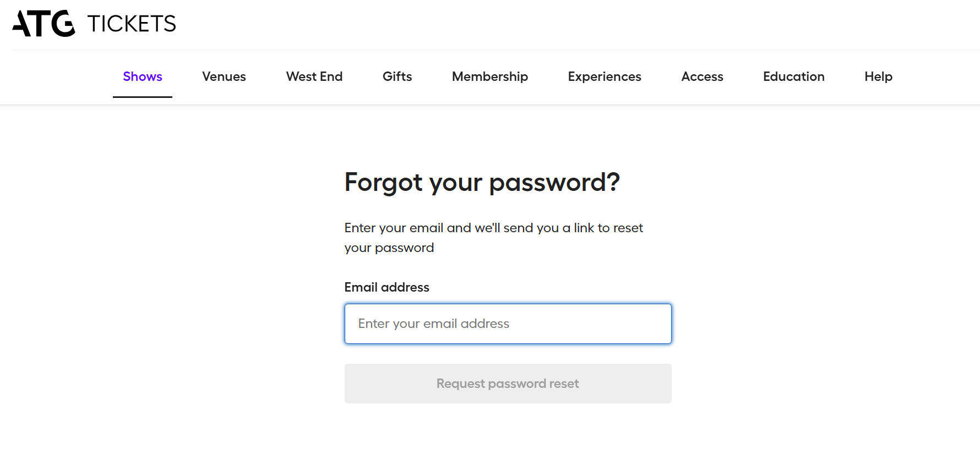Open the Shows navigation tab
The height and width of the screenshot is (455, 980).
point(142,76)
